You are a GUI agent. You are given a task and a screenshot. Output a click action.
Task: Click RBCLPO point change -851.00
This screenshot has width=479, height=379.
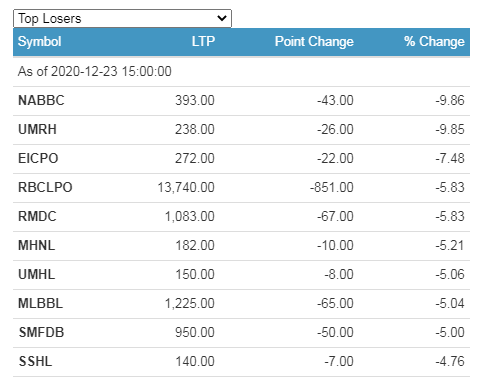[332, 187]
